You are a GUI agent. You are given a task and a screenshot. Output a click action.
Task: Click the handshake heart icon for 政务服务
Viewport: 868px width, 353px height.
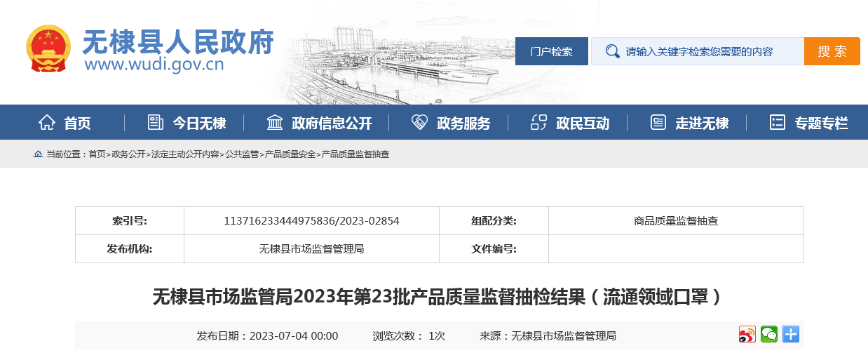coord(419,123)
